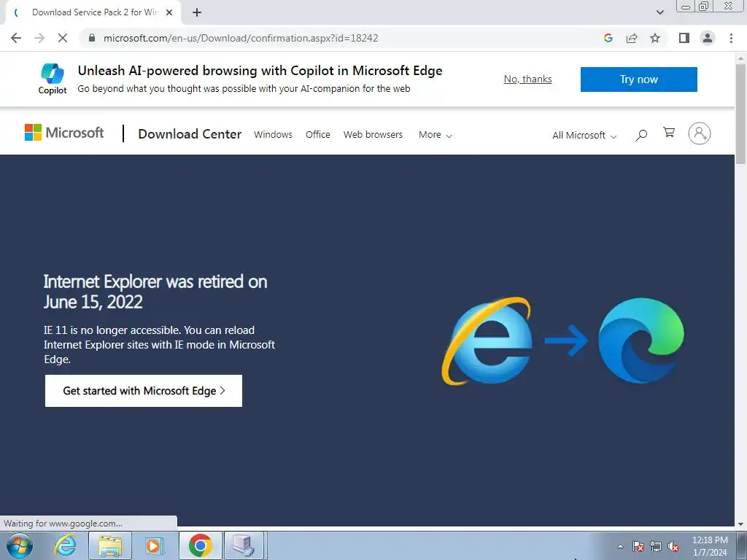
Task: Click the padlock site info icon
Action: [92, 38]
